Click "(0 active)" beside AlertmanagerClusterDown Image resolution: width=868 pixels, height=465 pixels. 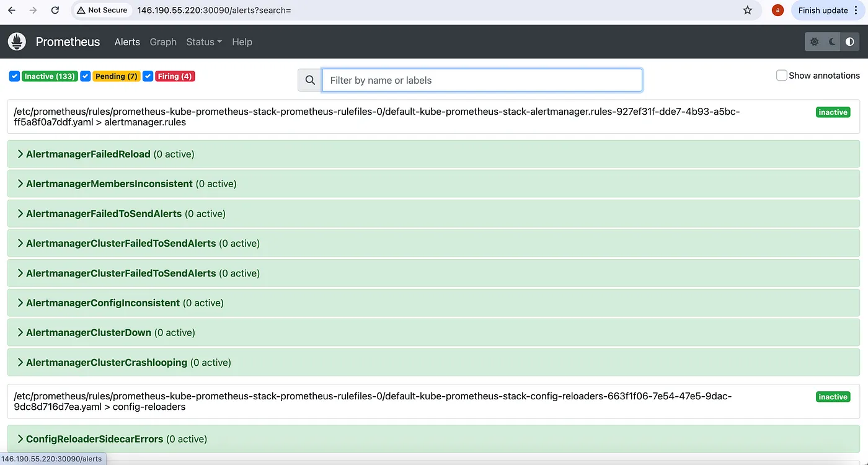coord(175,332)
